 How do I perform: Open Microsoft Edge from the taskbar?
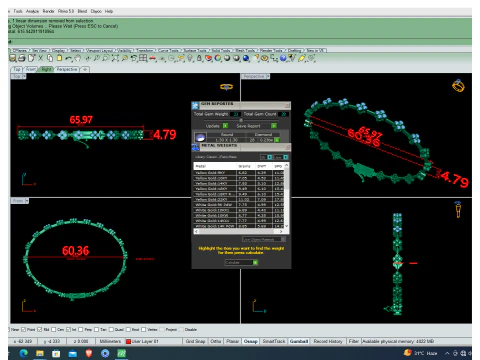point(24,353)
